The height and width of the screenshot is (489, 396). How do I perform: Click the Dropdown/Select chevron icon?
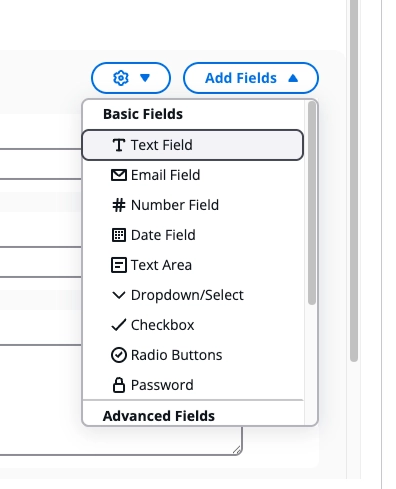[x=119, y=295]
